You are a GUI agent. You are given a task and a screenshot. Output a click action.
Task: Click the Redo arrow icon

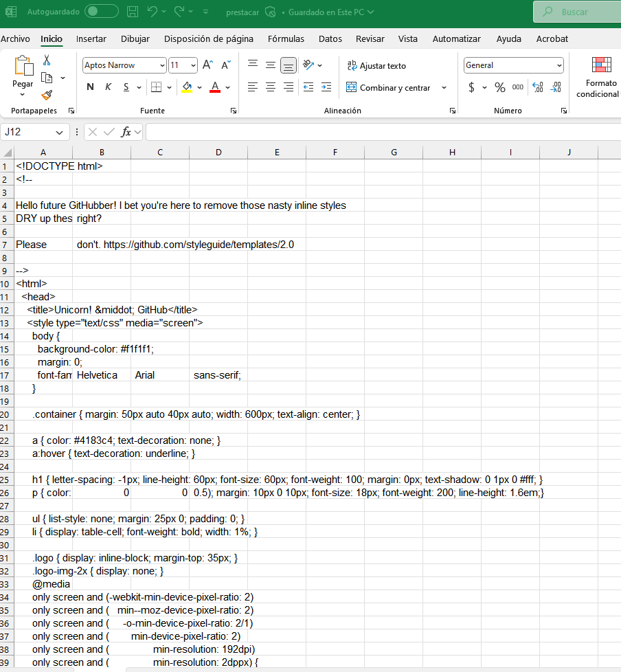coord(179,12)
